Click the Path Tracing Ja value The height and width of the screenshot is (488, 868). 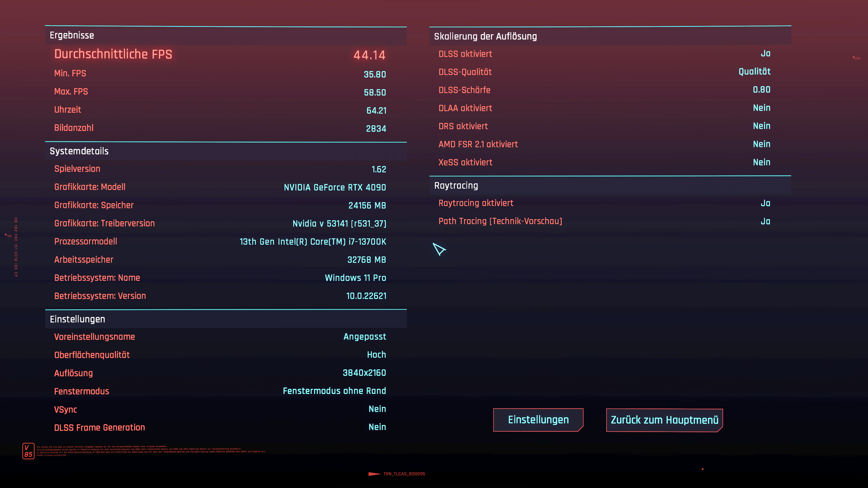point(765,221)
